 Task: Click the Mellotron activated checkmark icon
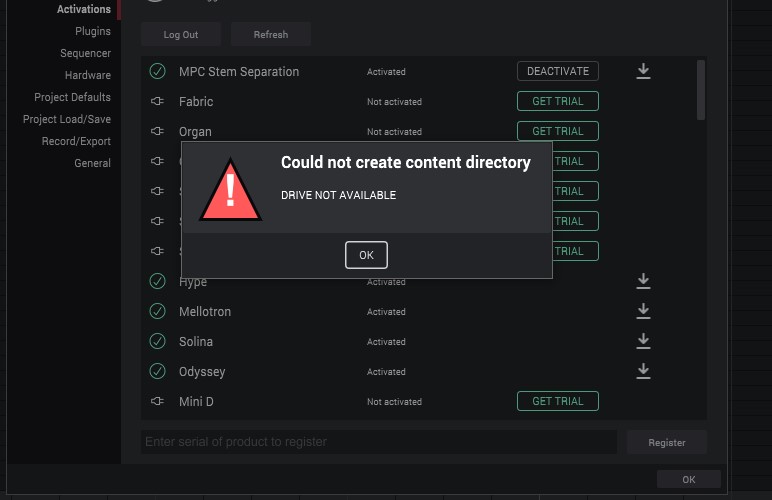point(158,312)
